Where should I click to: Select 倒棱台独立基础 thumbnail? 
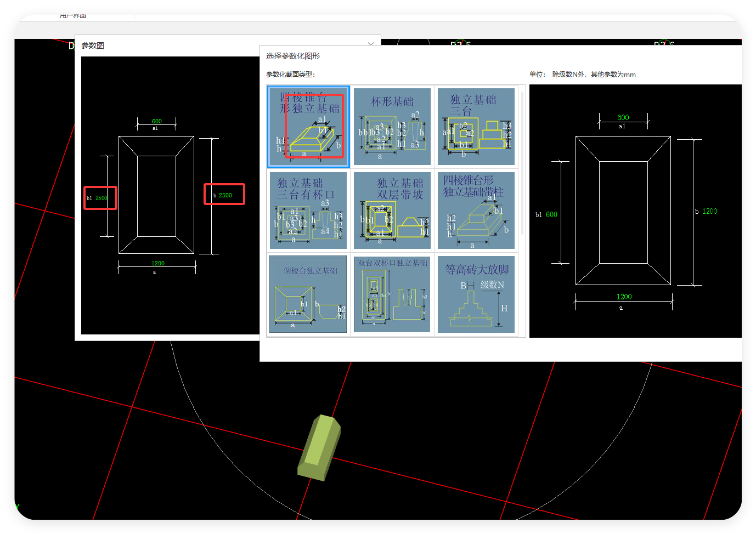pyautogui.click(x=308, y=294)
